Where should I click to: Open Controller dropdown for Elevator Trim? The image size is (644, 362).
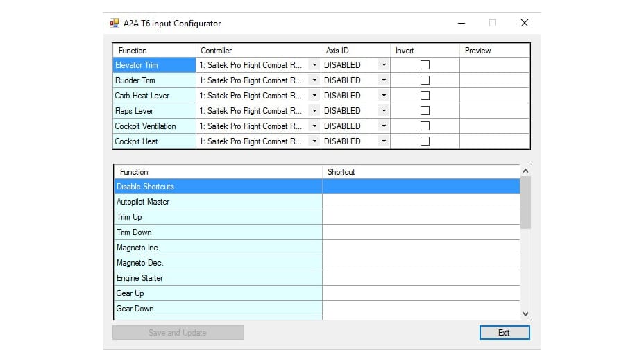(x=314, y=65)
